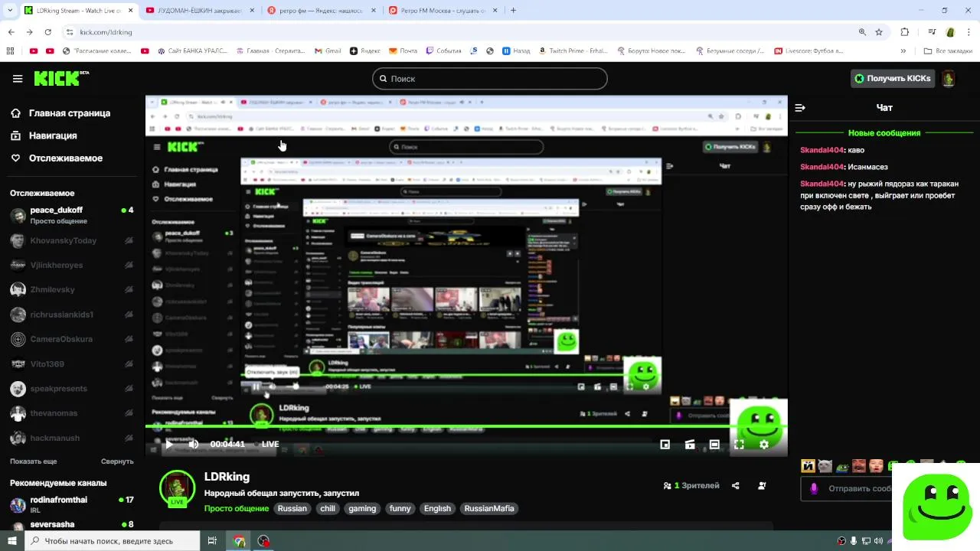
Task: Click the LDRking live avatar
Action: [x=177, y=488]
